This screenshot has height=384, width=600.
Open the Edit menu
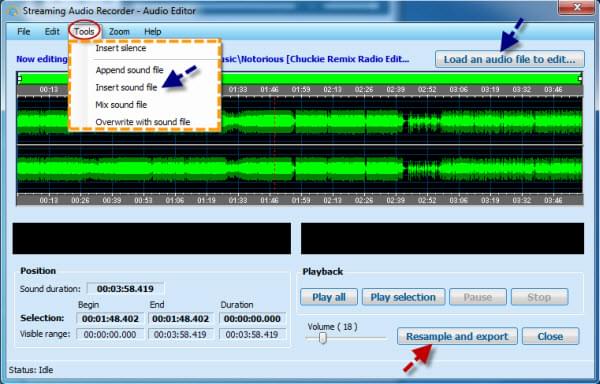click(x=52, y=31)
